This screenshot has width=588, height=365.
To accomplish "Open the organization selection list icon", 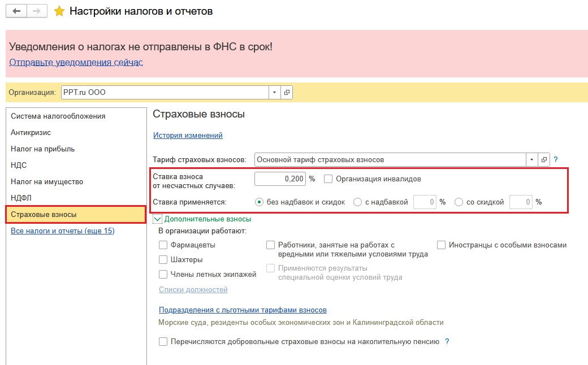I will pyautogui.click(x=286, y=92).
